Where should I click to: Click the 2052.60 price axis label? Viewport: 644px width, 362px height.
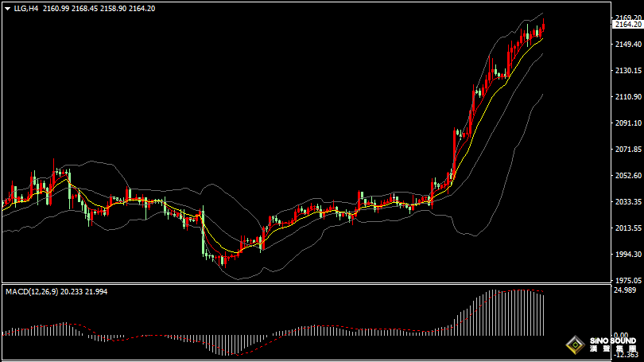point(626,175)
